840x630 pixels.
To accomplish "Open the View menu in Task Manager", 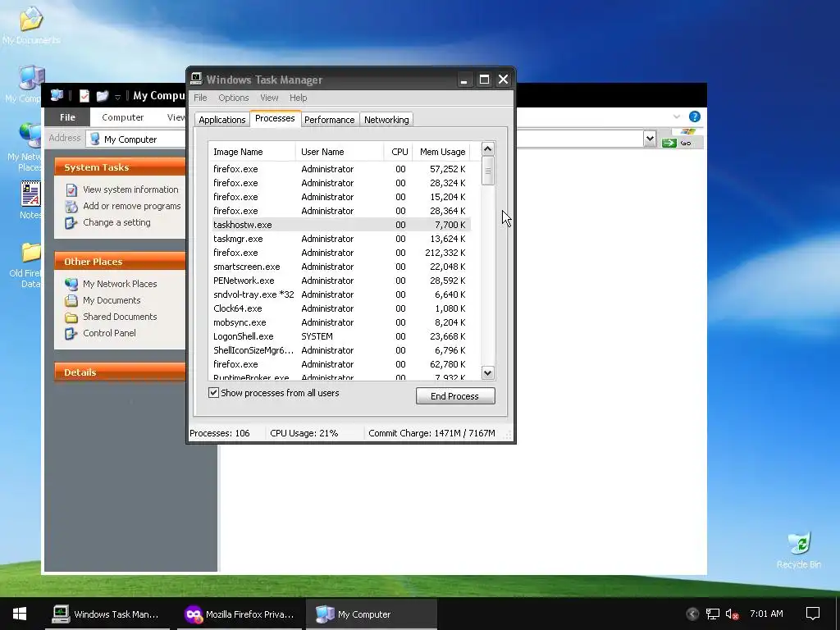I will pos(269,98).
